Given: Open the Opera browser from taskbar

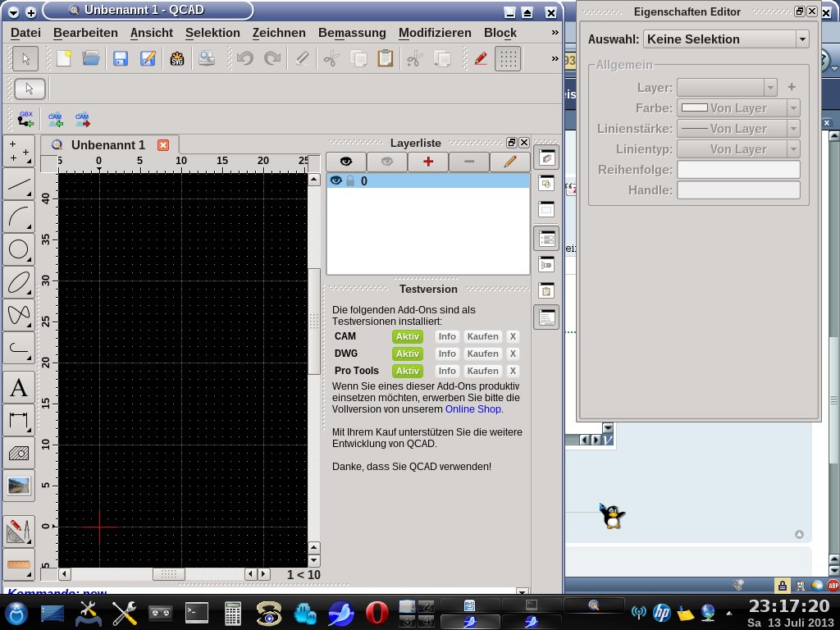Looking at the screenshot, I should pos(377,614).
